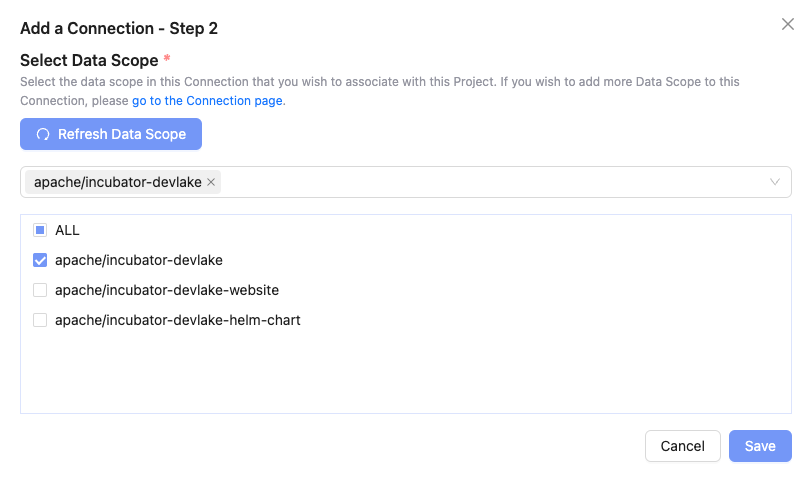This screenshot has height=477, width=812.
Task: Open the 'go to the Connection page' link
Action: coord(208,101)
